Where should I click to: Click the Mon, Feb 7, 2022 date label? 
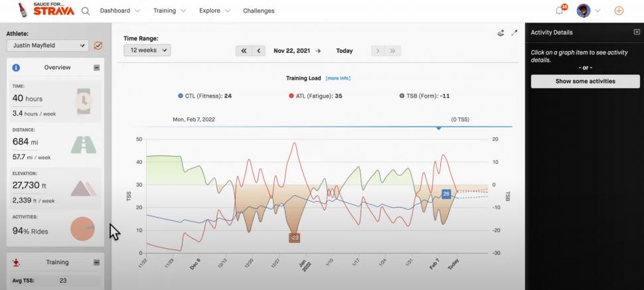coord(194,119)
